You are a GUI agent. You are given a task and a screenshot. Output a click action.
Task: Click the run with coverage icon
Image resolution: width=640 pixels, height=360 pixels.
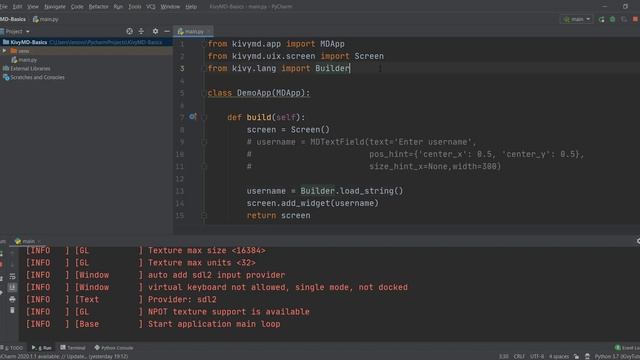pyautogui.click(x=624, y=19)
